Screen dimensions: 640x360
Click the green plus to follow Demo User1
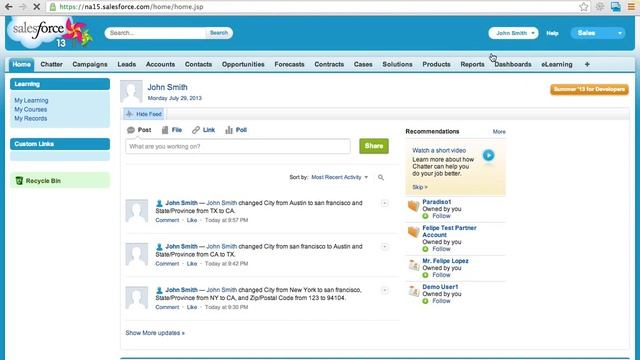[425, 301]
